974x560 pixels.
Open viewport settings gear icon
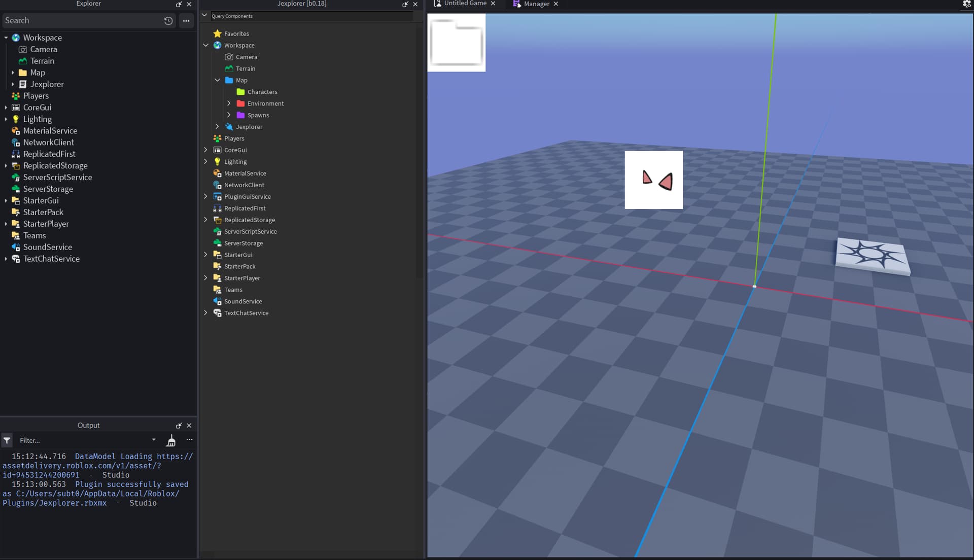coord(967,4)
